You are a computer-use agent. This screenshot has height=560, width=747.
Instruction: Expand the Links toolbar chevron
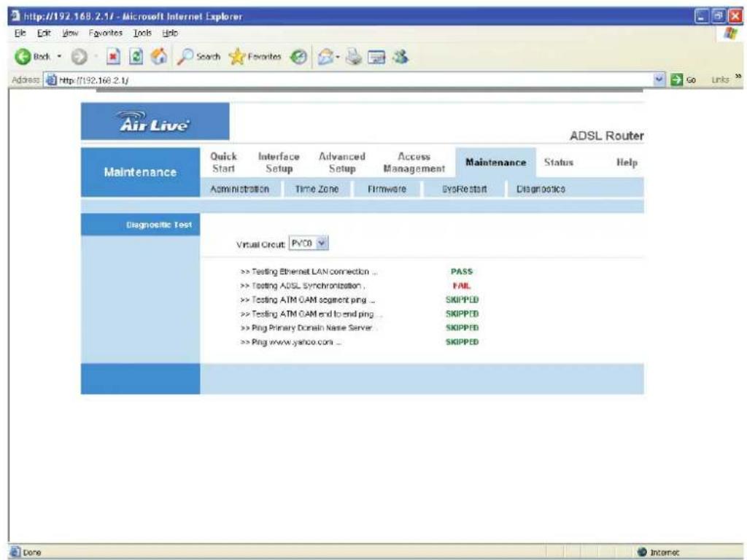tap(738, 77)
